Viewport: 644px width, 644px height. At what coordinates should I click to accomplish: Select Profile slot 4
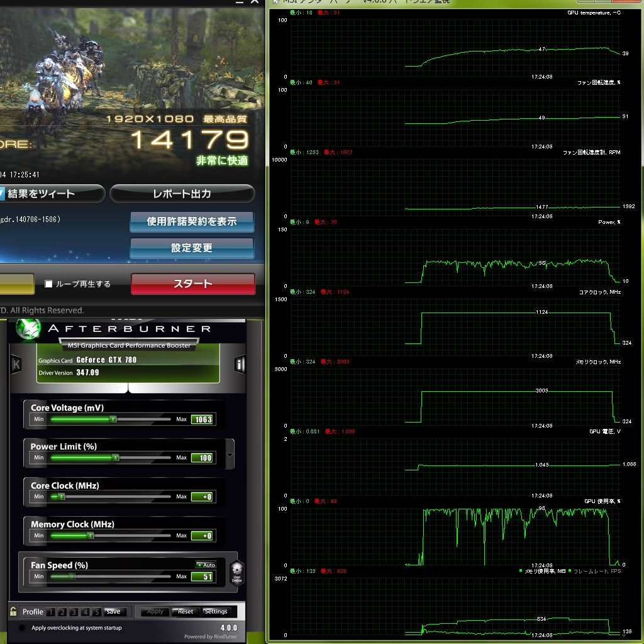point(85,612)
